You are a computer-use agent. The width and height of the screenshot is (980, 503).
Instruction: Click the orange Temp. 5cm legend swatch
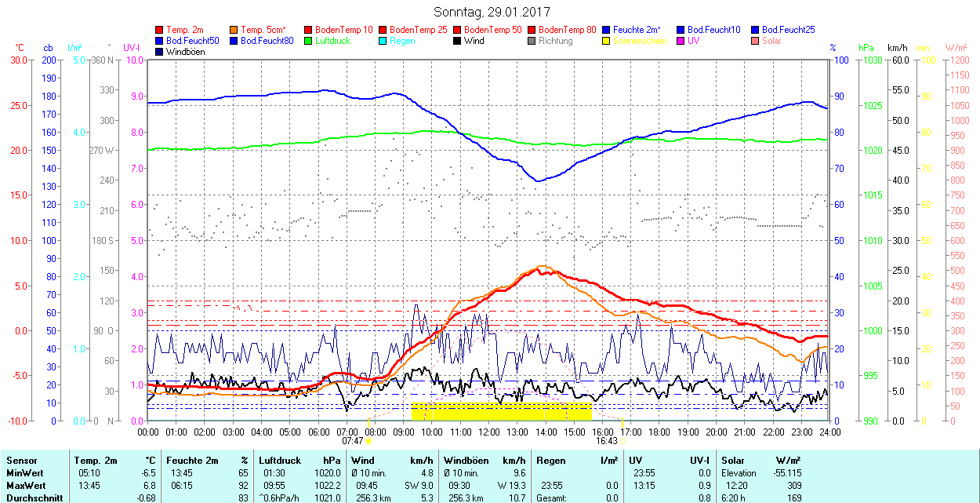click(x=234, y=30)
